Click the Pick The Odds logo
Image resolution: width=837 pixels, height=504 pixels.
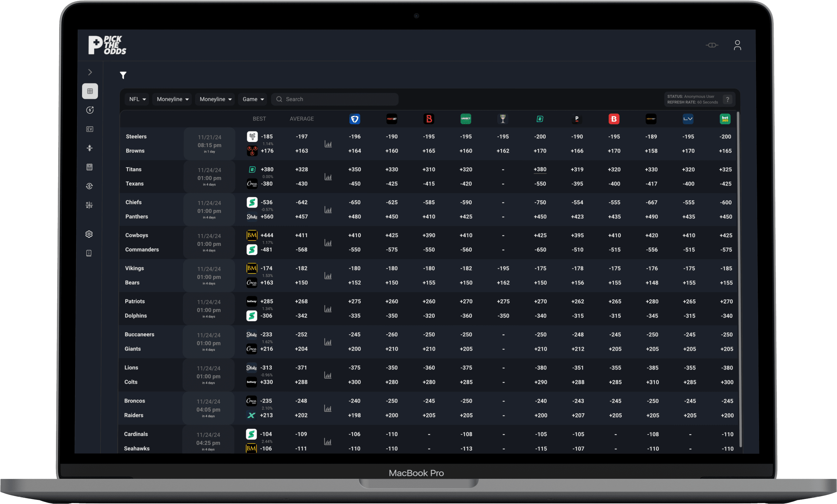107,45
